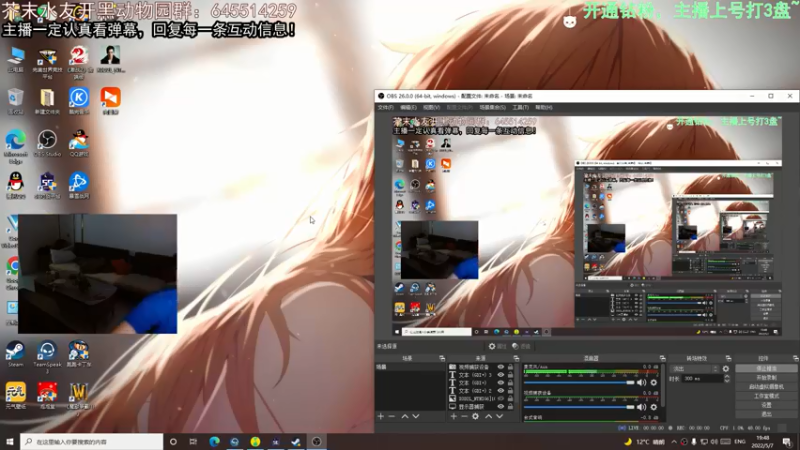Image resolution: width=800 pixels, height=450 pixels.
Task: Click the 设置 settings button in controls
Action: click(x=766, y=405)
